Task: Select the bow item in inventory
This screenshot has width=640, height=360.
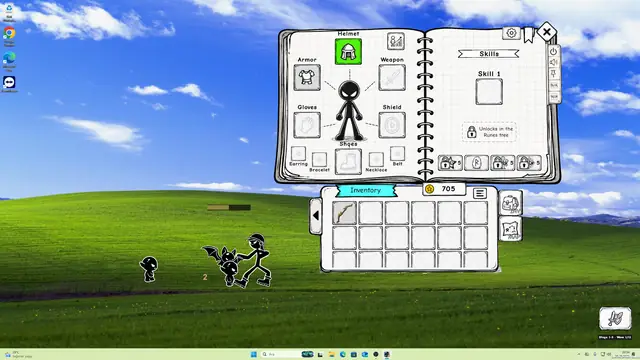Action: tap(344, 213)
